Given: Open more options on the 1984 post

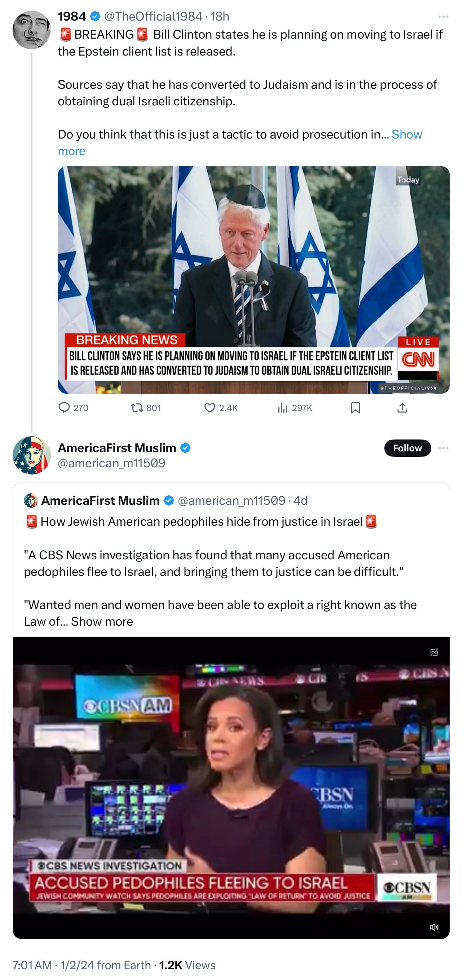Looking at the screenshot, I should [443, 16].
